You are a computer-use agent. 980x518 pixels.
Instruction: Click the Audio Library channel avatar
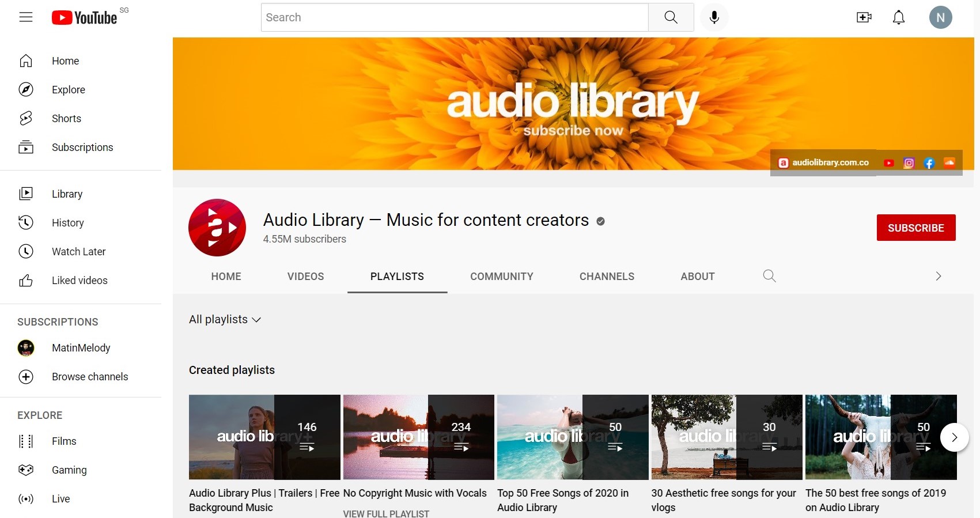(x=217, y=228)
